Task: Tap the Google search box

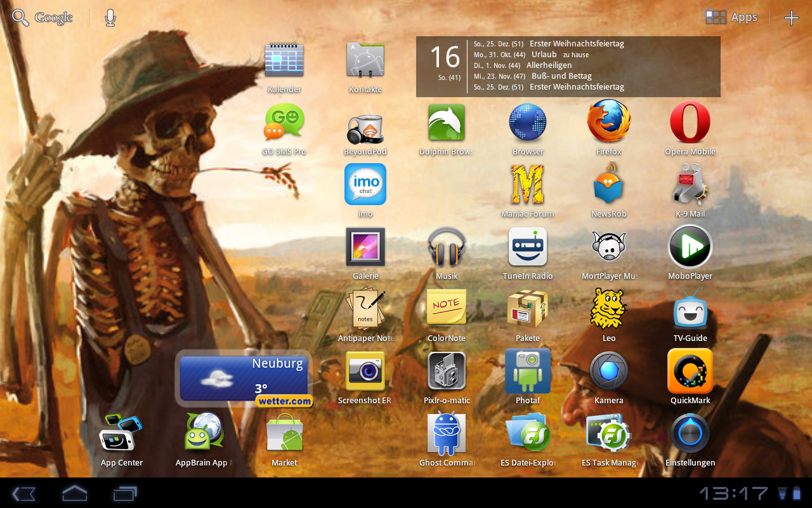Action: click(43, 18)
